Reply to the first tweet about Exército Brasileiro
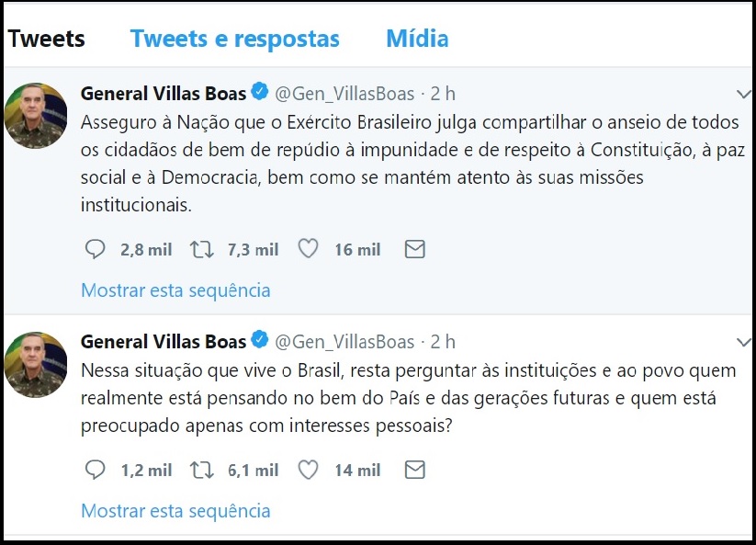Screen dimensions: 756x545 coord(96,249)
